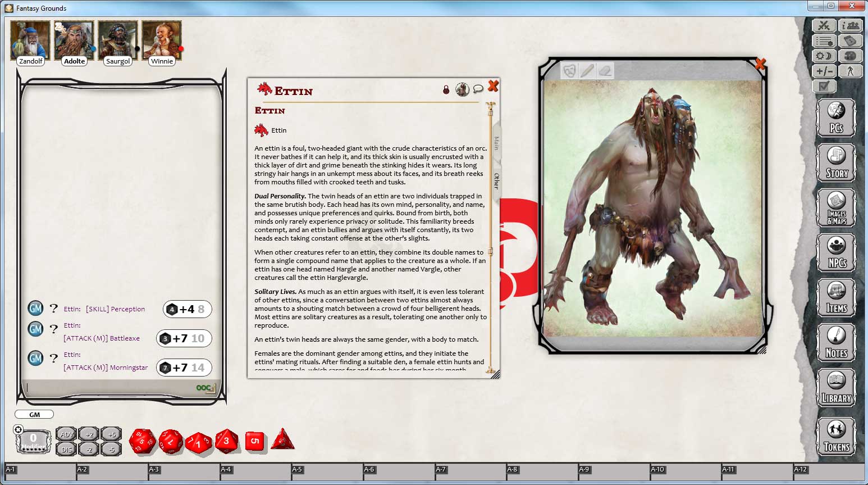
Task: Click Winnie's character portrait
Action: (x=161, y=38)
